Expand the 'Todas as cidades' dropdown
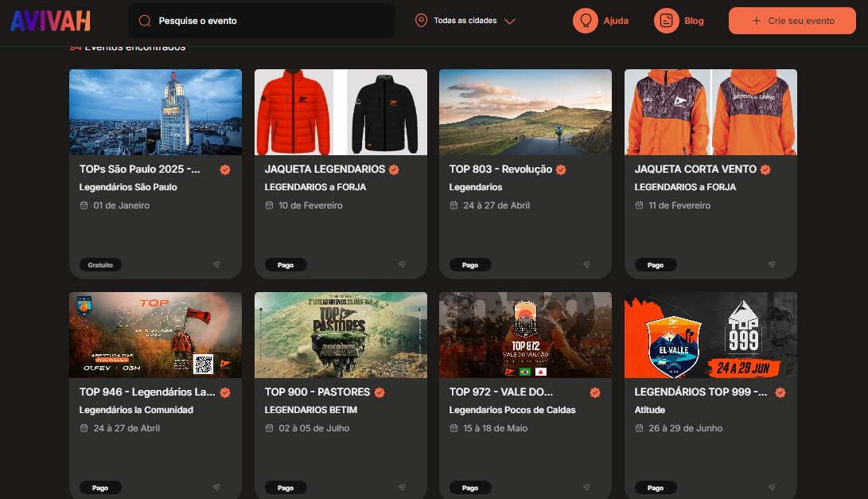868x499 pixels. click(x=465, y=21)
